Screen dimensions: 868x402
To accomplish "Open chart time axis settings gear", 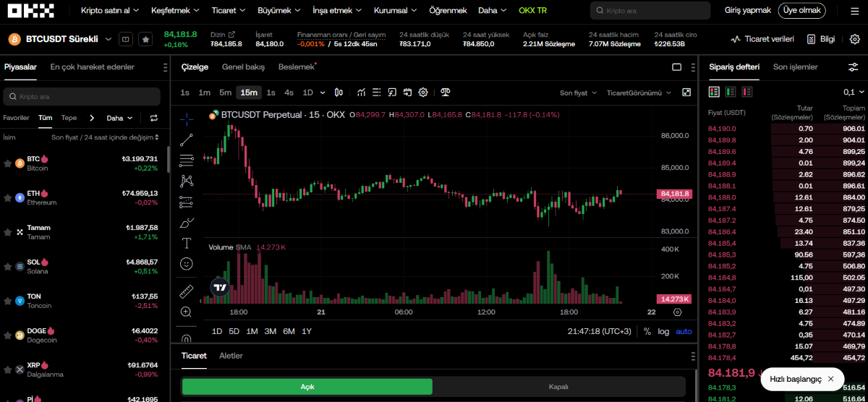I will click(677, 312).
